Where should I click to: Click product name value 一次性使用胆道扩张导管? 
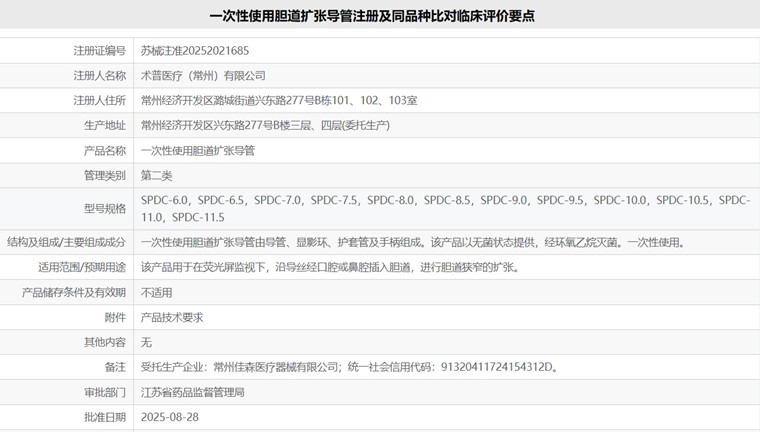coord(198,150)
